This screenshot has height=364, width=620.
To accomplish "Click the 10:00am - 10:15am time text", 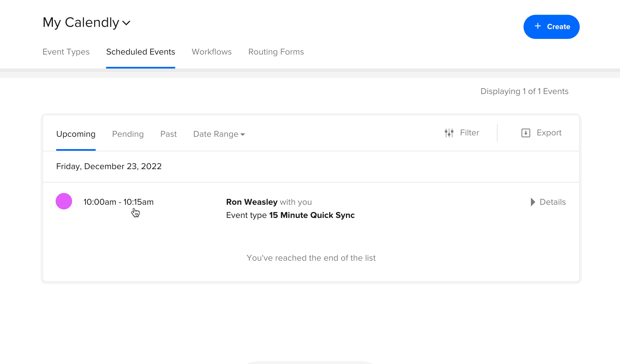I will click(118, 202).
